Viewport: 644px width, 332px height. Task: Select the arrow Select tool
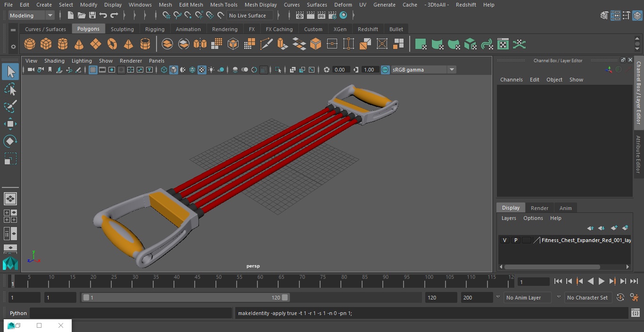click(x=10, y=72)
